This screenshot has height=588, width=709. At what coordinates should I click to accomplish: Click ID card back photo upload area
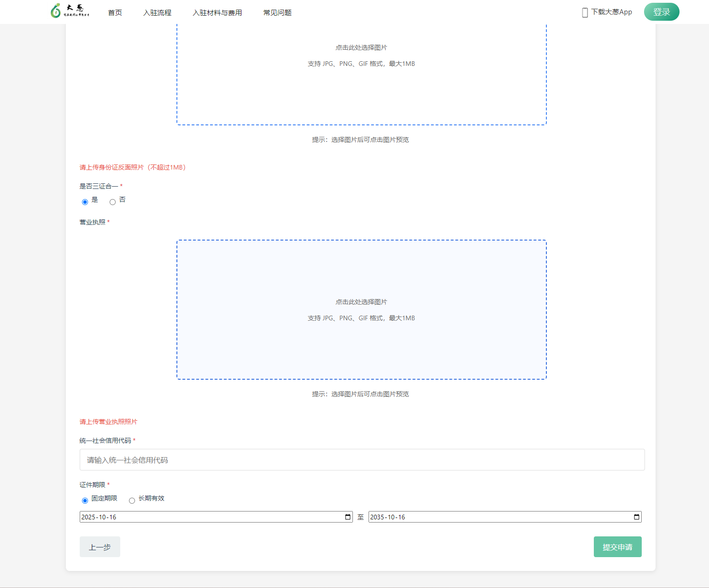pos(361,74)
